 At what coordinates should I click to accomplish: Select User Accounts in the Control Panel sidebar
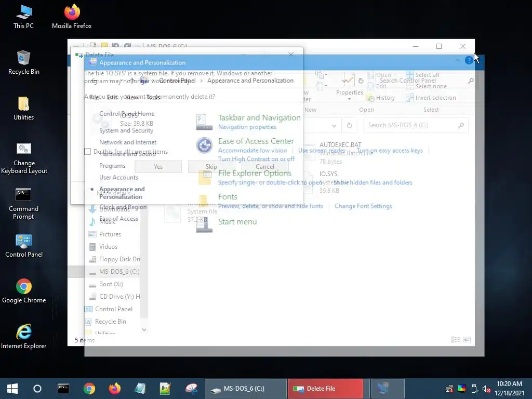pos(119,177)
